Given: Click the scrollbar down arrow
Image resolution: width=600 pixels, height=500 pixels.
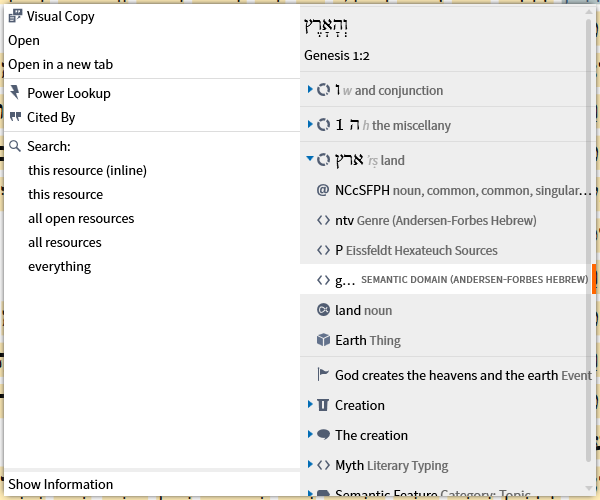Looking at the screenshot, I should click(x=589, y=488).
